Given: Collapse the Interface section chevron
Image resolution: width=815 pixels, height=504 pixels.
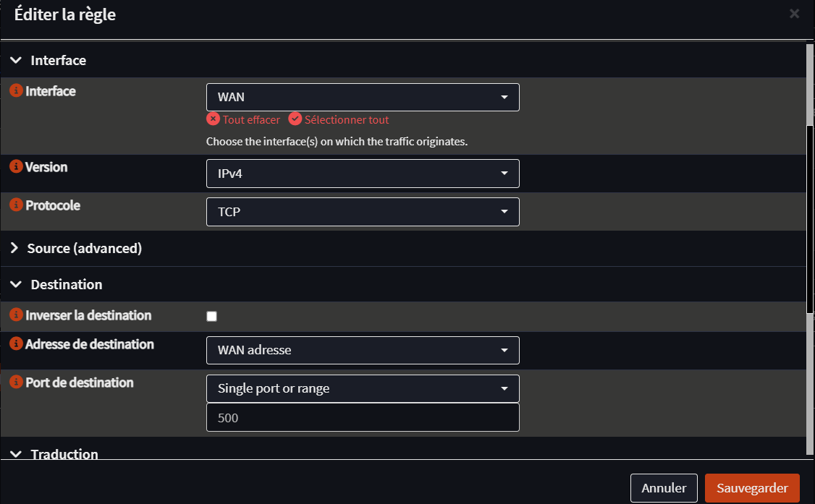Looking at the screenshot, I should tap(16, 60).
